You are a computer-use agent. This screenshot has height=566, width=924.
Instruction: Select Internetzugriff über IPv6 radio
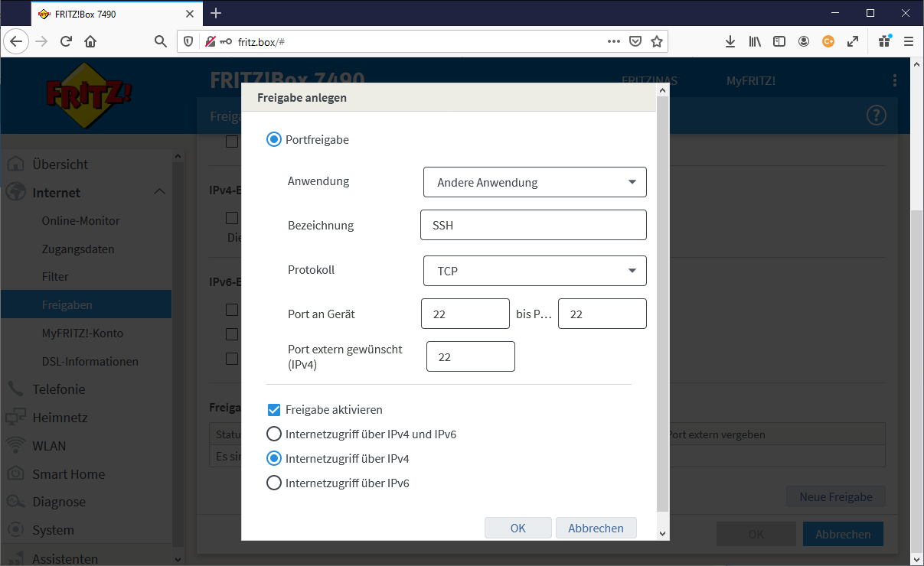tap(273, 483)
